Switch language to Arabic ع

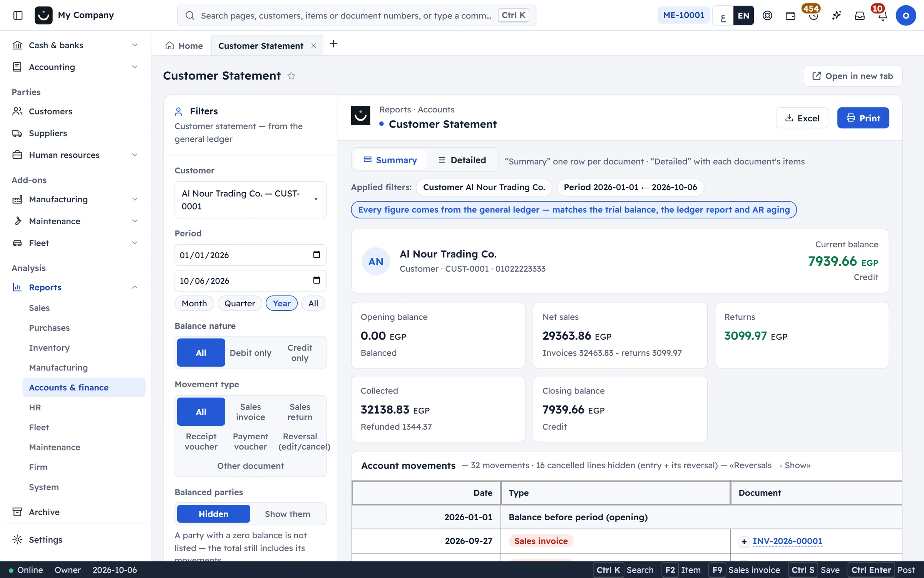(723, 15)
